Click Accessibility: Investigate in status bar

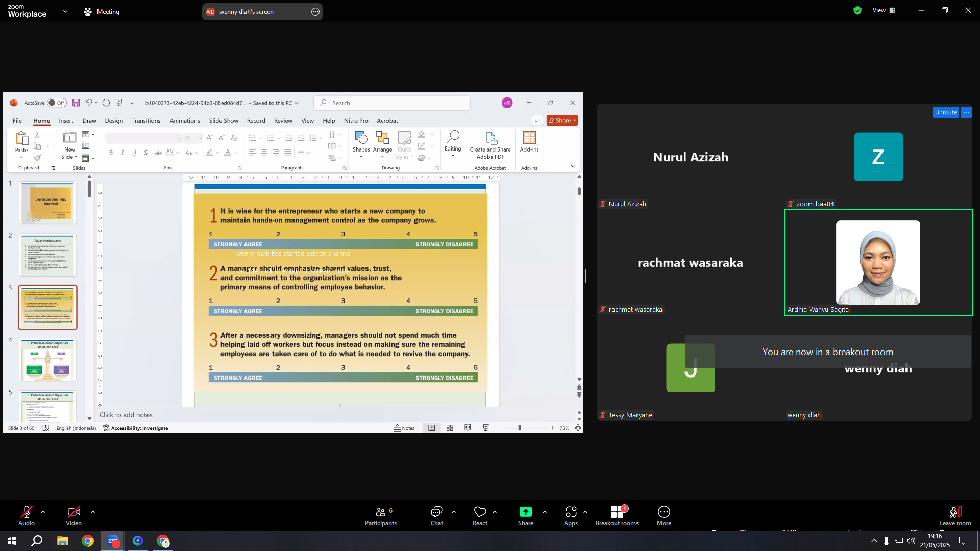[x=136, y=428]
